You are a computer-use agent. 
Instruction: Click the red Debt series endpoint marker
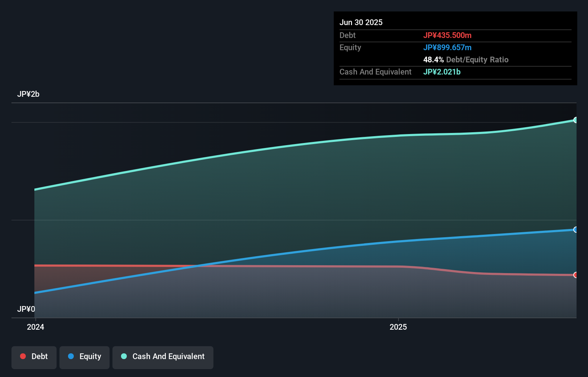(x=575, y=274)
